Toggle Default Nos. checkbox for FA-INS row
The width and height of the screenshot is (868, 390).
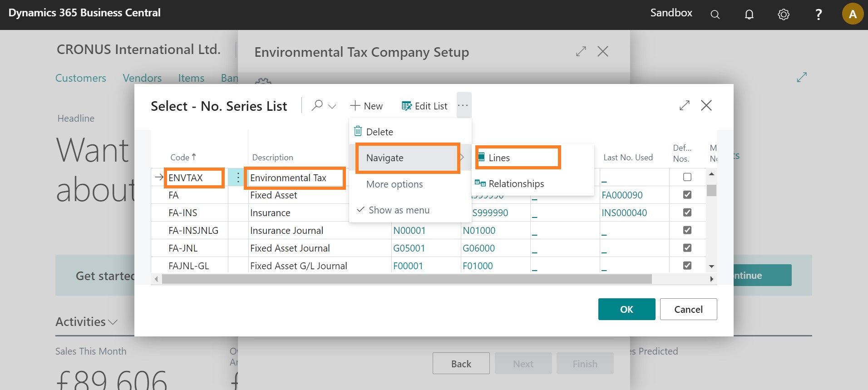point(687,212)
